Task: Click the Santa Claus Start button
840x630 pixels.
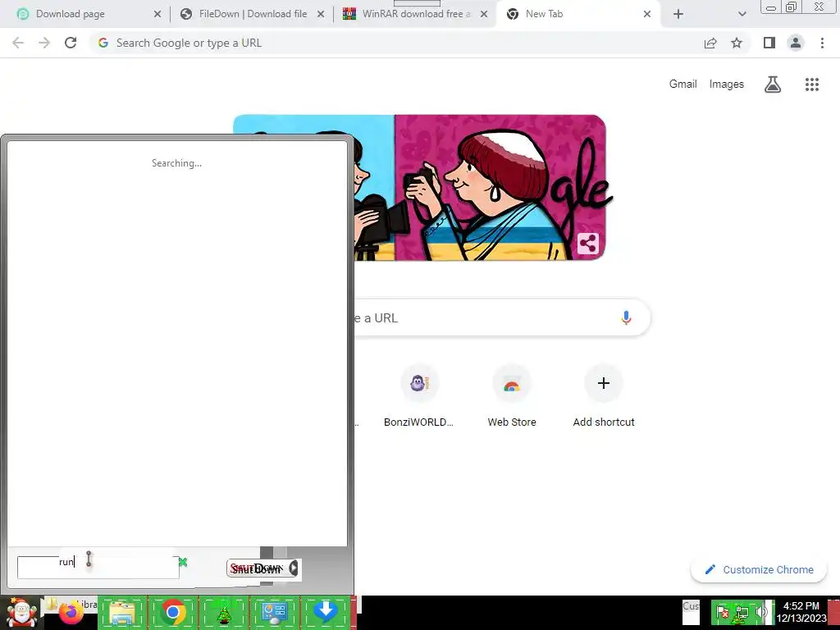Action: pos(21,613)
